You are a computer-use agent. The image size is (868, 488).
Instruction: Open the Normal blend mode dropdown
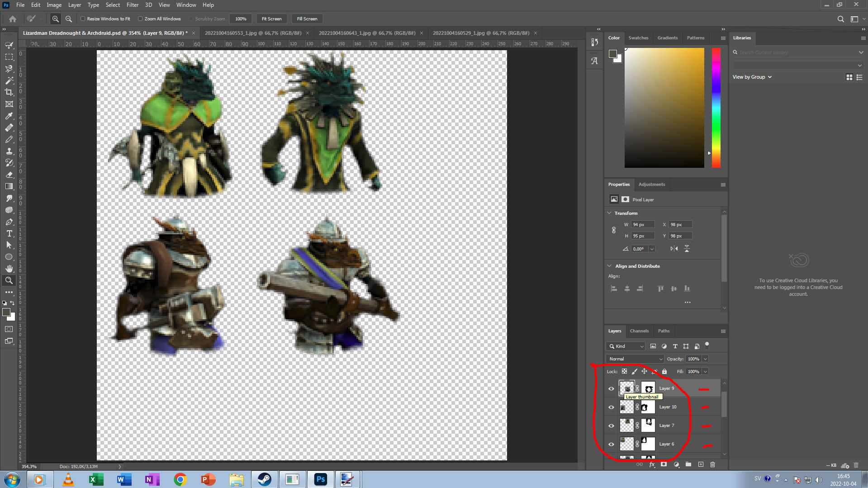[x=635, y=359]
